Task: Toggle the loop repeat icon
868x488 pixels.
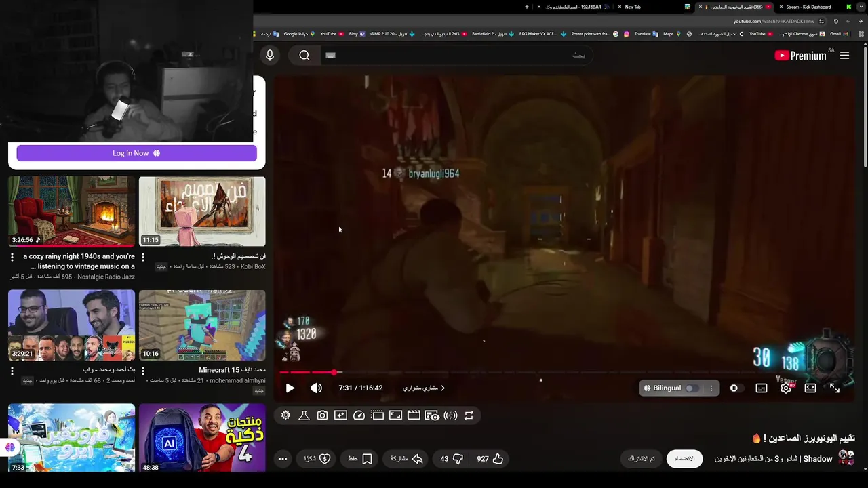Action: point(469,415)
